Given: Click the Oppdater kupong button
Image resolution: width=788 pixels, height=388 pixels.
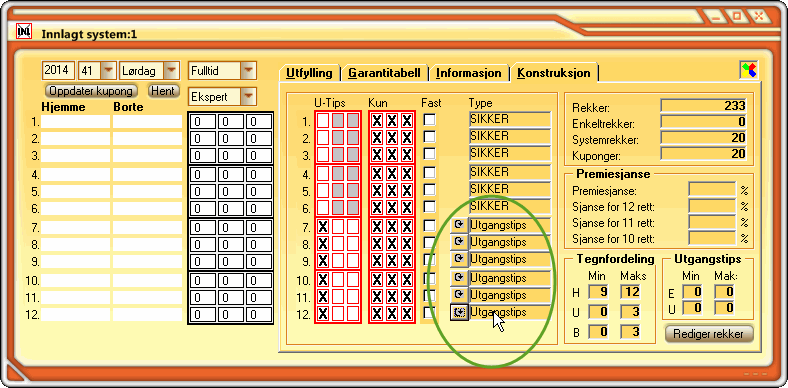Looking at the screenshot, I should 91,91.
